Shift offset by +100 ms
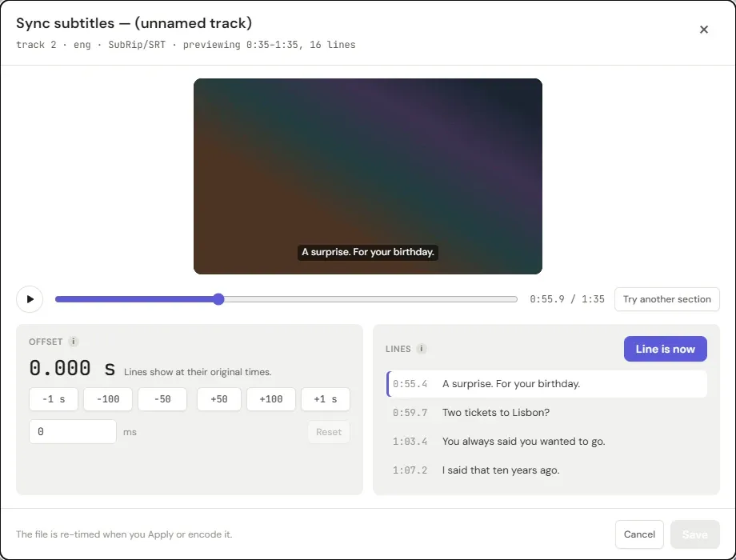The image size is (736, 560). point(271,399)
